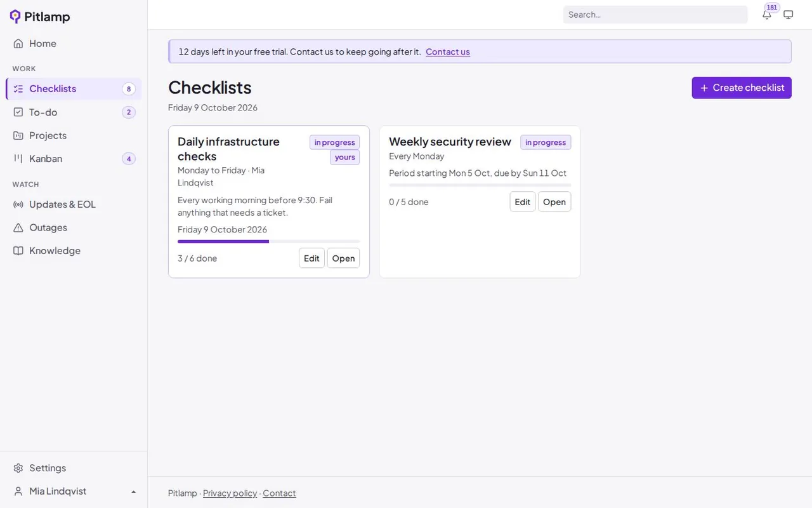Image resolution: width=812 pixels, height=508 pixels.
Task: Click the user profile icon beside Mia Lindqvist
Action: click(x=18, y=491)
